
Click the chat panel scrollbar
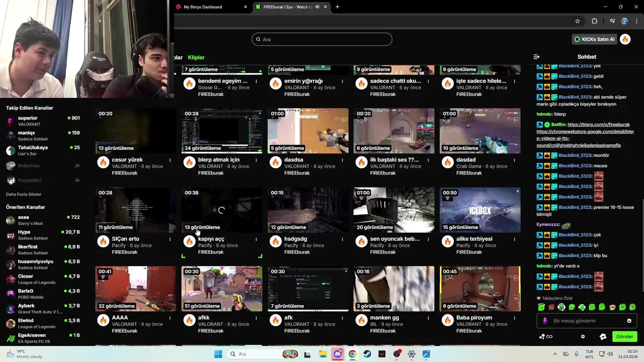click(642, 246)
